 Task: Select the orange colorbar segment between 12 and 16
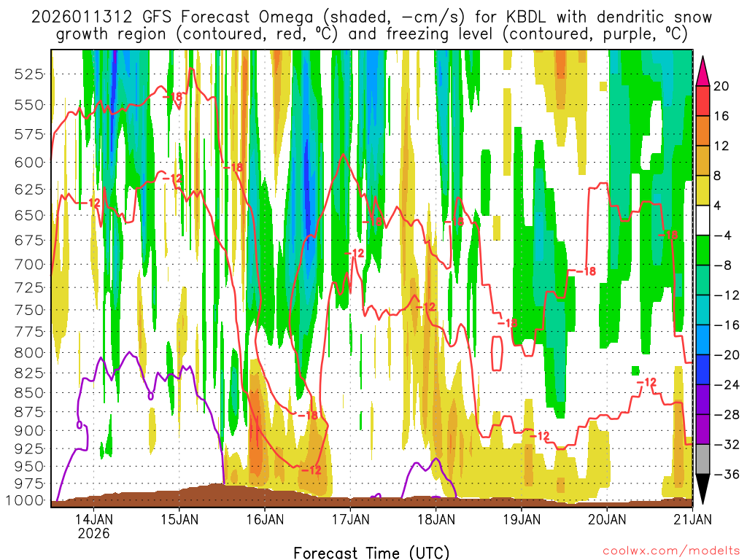703,131
